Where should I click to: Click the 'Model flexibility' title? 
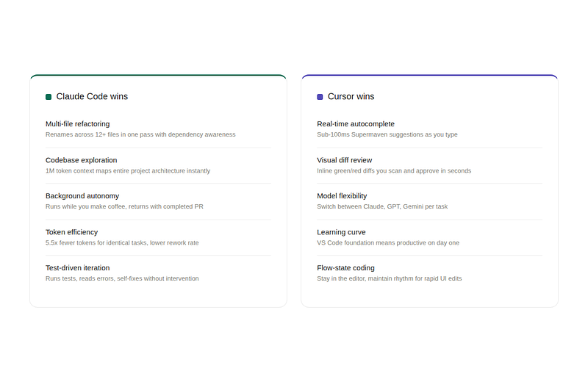point(342,196)
